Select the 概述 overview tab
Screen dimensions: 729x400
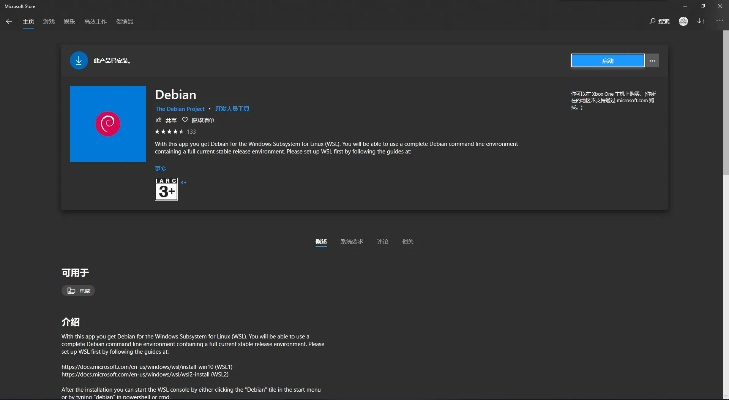point(321,242)
